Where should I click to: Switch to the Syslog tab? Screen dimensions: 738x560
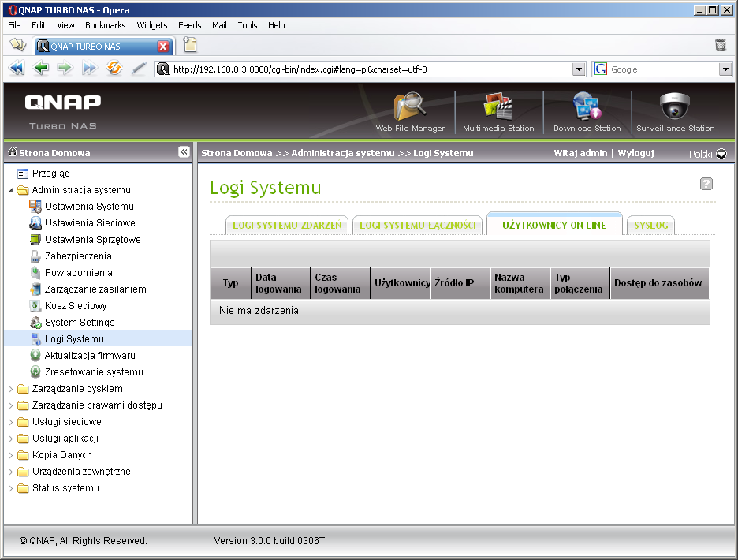pyautogui.click(x=651, y=225)
